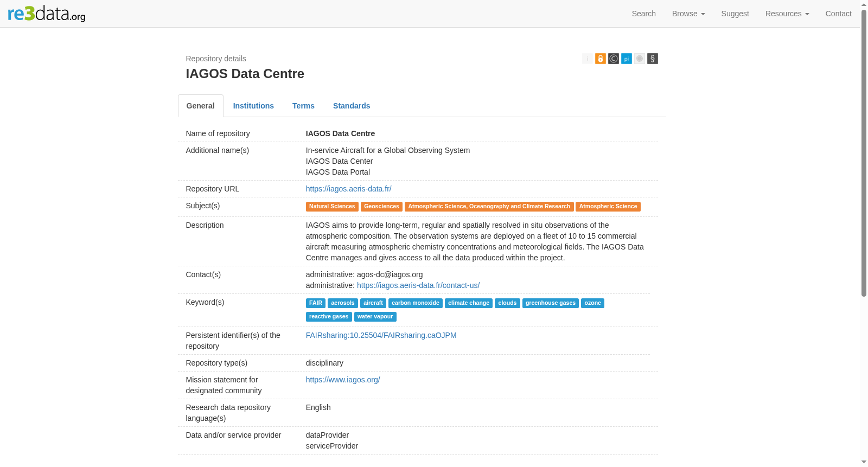The image size is (868, 467).
Task: Click the grey certificate seal badge
Action: [639, 59]
